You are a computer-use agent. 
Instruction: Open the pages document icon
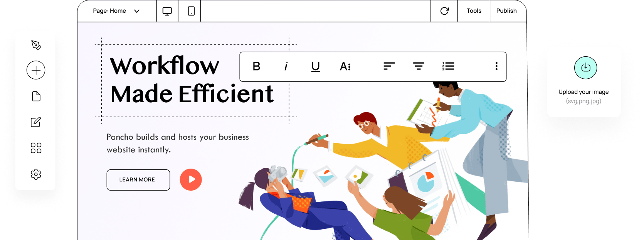click(x=36, y=96)
